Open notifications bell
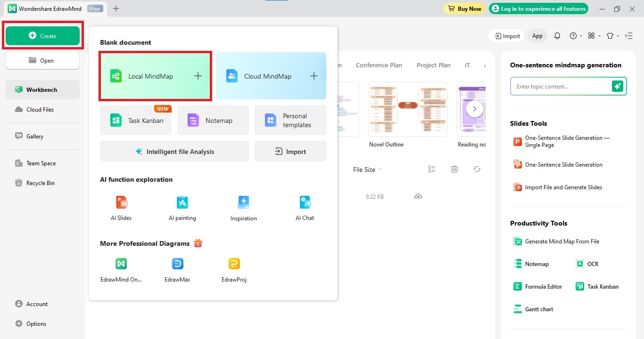The image size is (644, 339). (x=557, y=36)
